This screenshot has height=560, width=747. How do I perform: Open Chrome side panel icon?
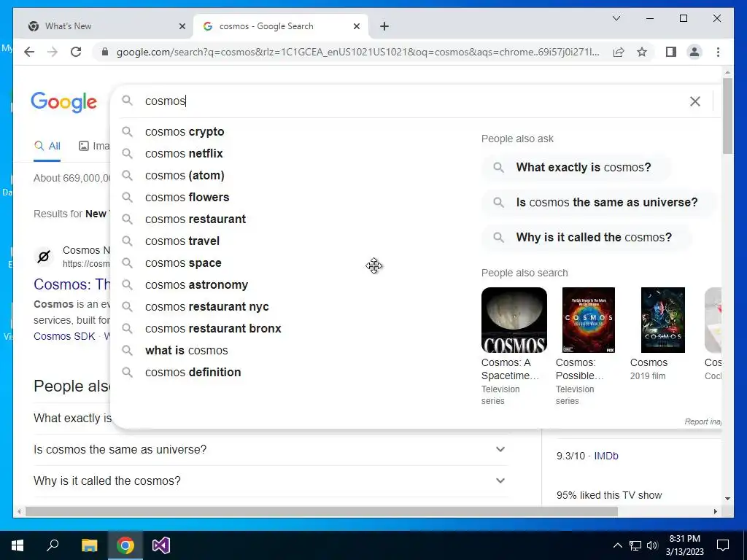[x=671, y=52]
